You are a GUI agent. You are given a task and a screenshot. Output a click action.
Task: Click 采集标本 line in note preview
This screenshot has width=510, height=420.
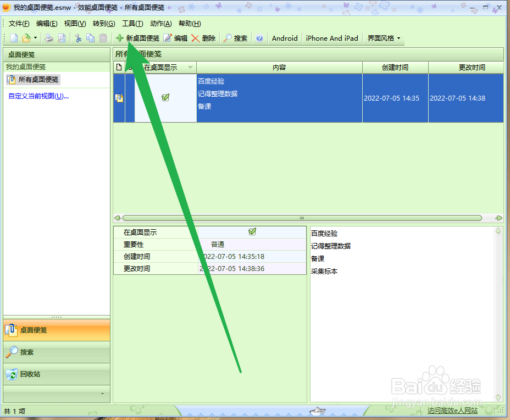coord(324,272)
